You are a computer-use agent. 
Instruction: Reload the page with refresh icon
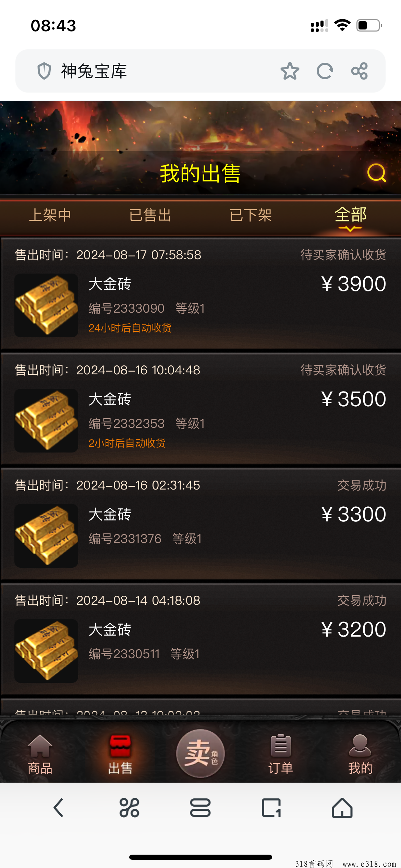325,71
